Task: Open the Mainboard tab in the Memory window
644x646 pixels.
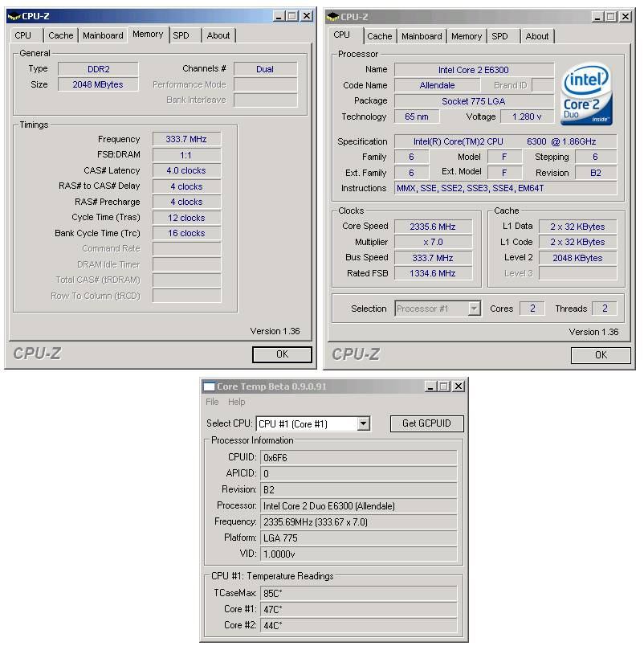Action: point(103,35)
